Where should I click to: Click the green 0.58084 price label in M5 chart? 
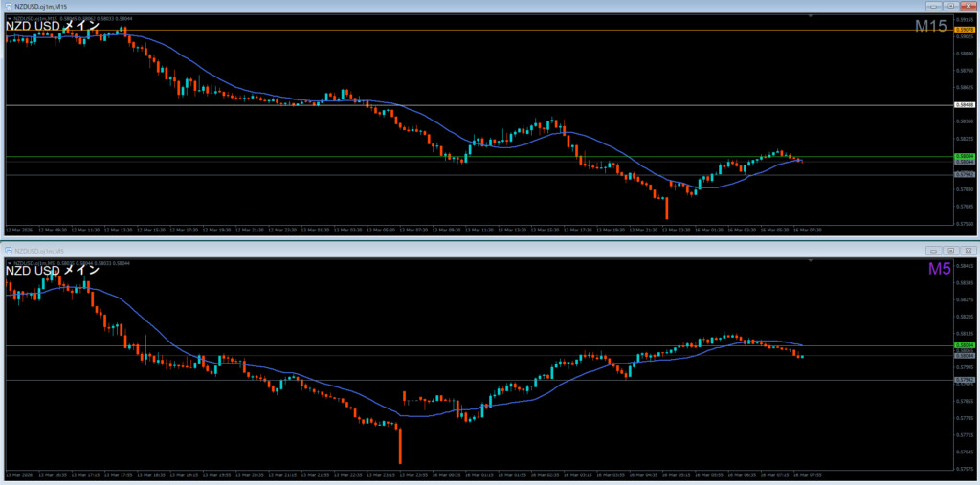tap(965, 345)
